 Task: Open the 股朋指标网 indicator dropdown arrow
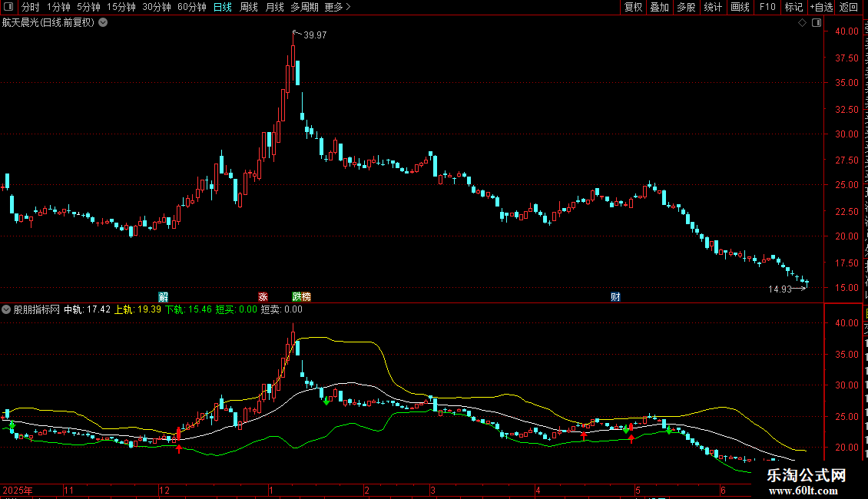click(6, 310)
